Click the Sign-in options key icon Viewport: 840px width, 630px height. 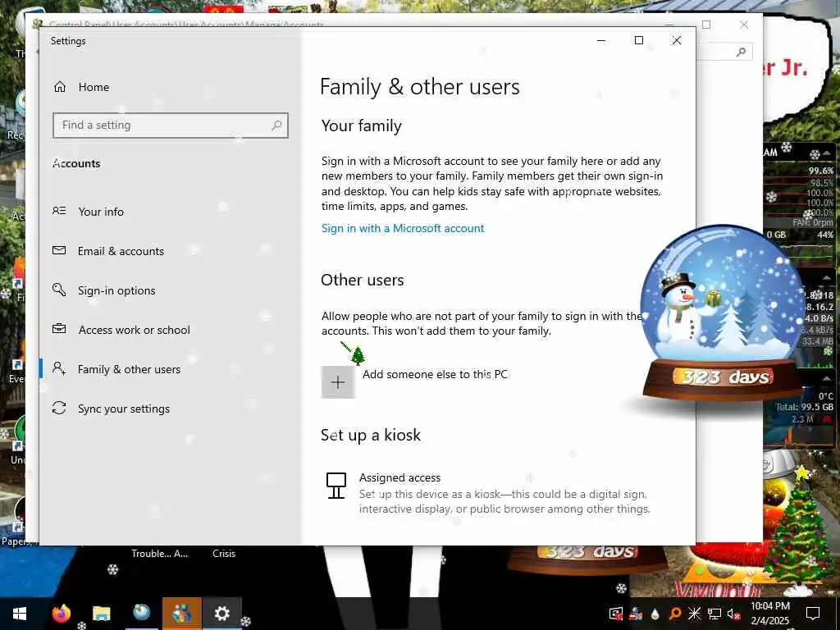(x=59, y=290)
